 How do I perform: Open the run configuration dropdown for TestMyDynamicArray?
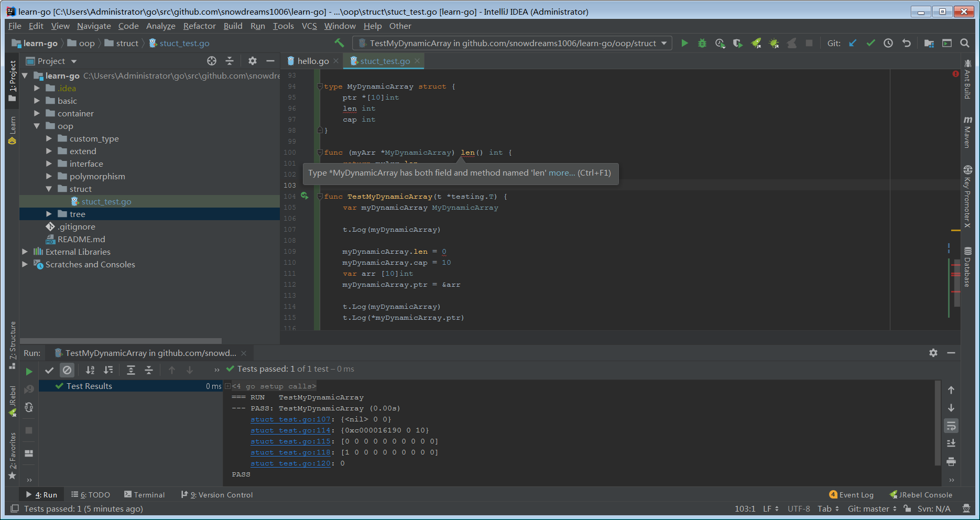click(663, 43)
